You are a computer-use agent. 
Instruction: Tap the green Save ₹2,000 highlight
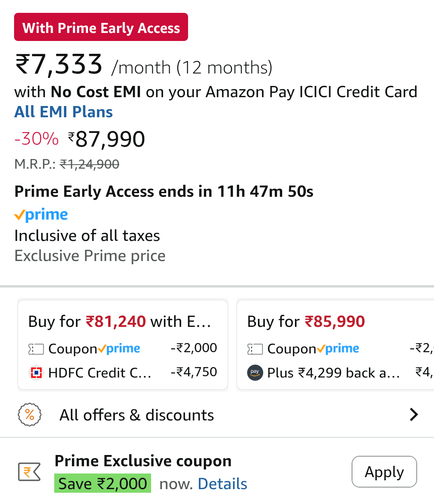(x=102, y=484)
